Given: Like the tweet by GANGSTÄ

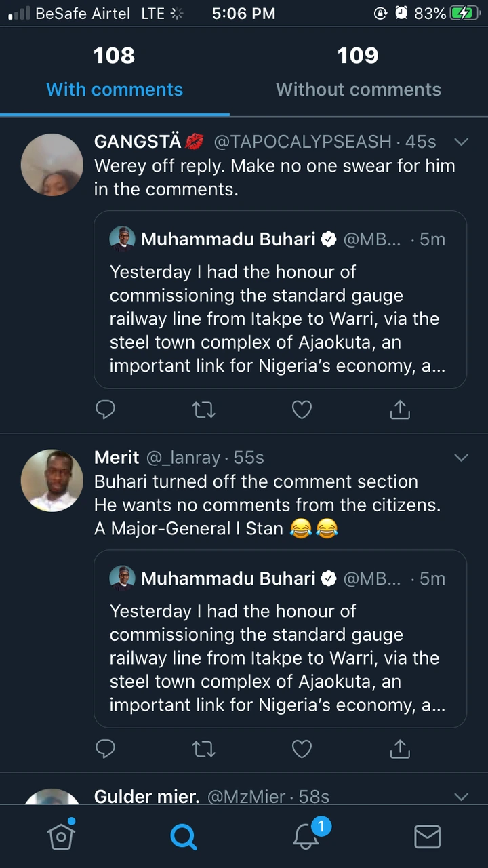Looking at the screenshot, I should (x=302, y=410).
